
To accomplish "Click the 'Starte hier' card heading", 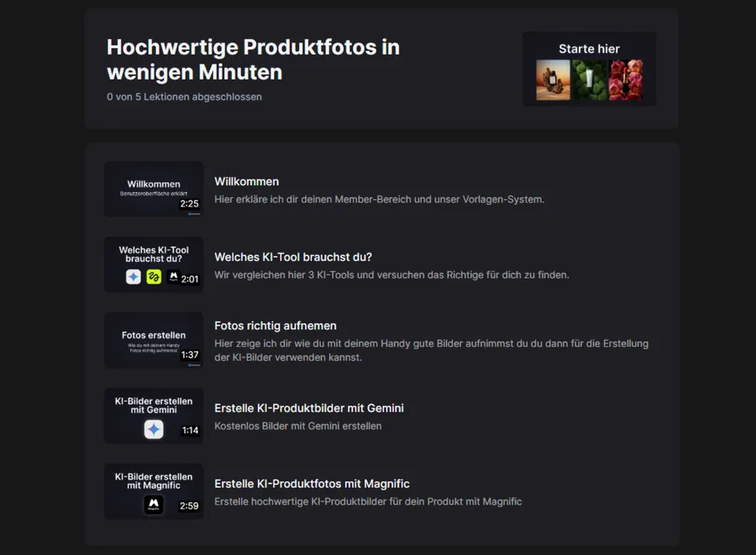I will (x=589, y=49).
